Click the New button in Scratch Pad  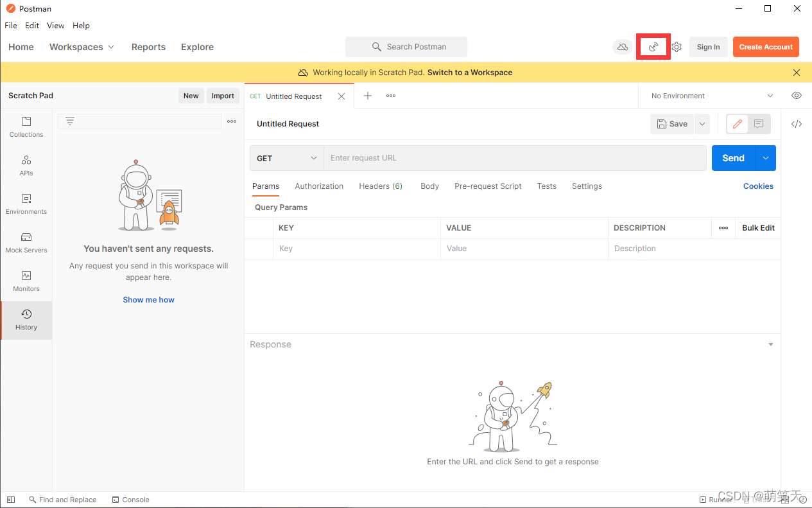(x=191, y=96)
